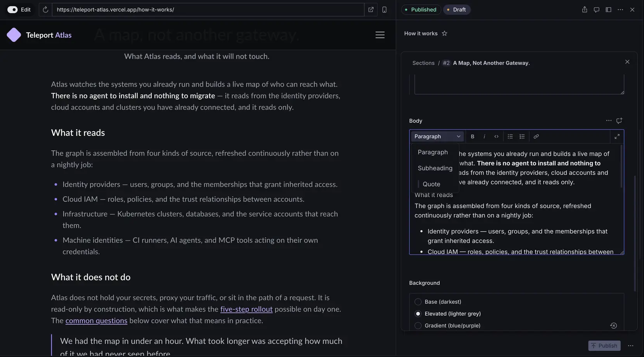Select the Draft status tab

tap(457, 10)
